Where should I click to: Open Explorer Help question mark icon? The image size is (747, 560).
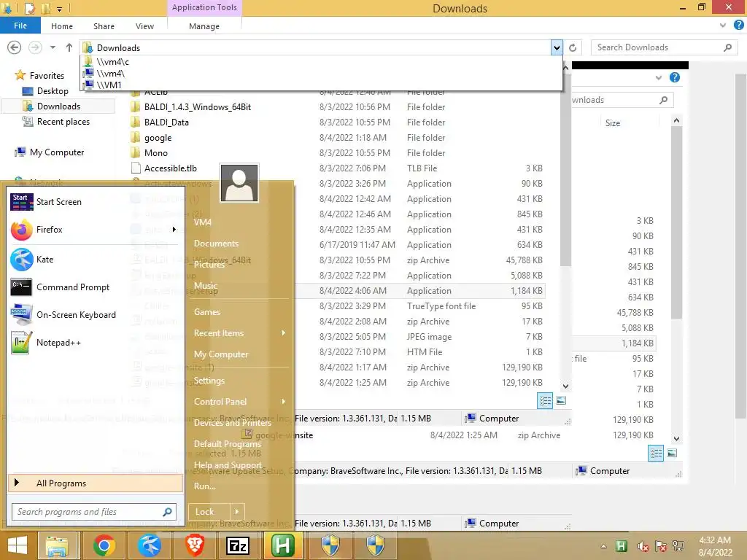(738, 26)
